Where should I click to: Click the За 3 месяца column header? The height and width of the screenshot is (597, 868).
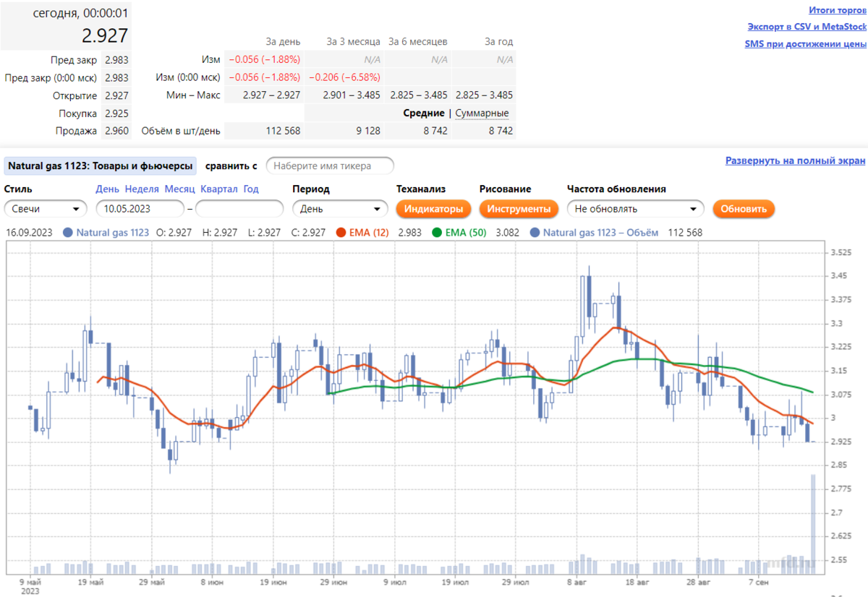[x=353, y=42]
